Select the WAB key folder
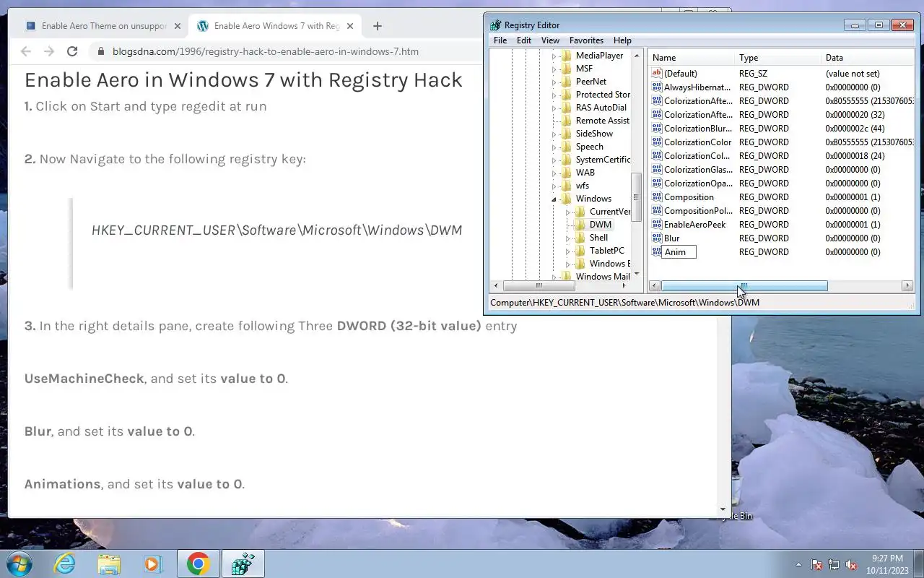The height and width of the screenshot is (578, 924). [585, 173]
